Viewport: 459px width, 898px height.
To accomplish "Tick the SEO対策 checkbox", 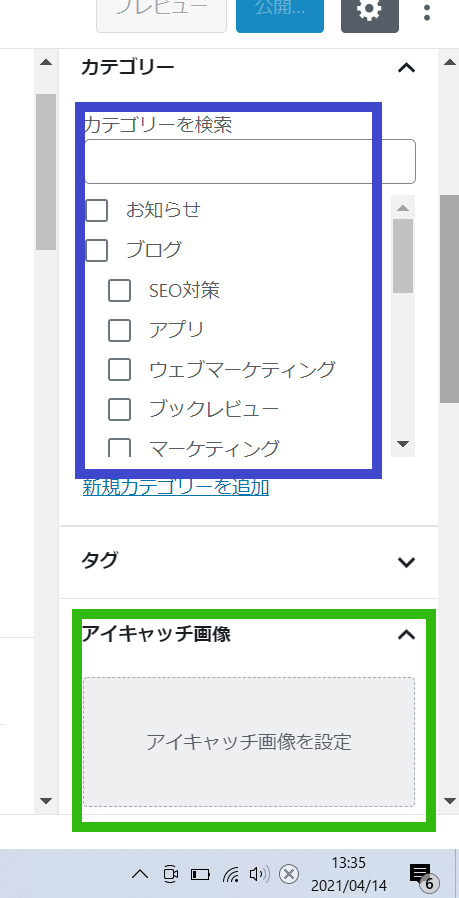I will [119, 290].
